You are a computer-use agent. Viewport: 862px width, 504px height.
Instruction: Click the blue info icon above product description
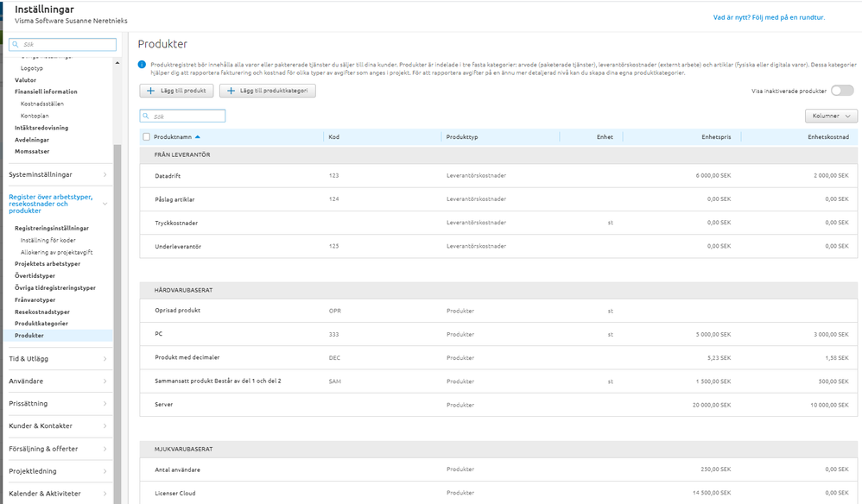point(143,64)
